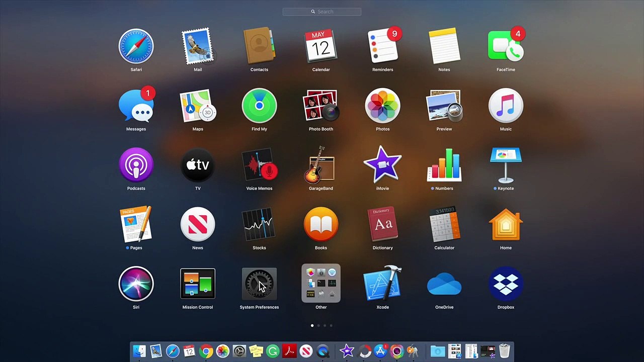This screenshot has height=362, width=644.
Task: Open the Trash in the Dock
Action: (x=504, y=351)
